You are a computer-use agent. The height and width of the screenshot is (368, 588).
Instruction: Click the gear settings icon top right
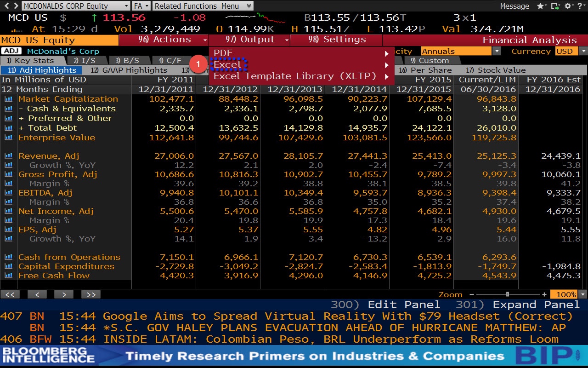coord(567,6)
